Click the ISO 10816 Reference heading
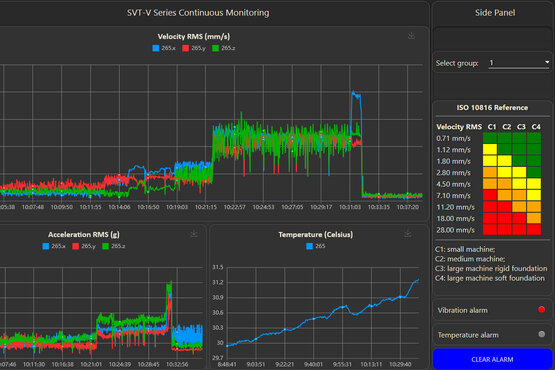Viewport: 555px width, 370px height. tap(492, 107)
